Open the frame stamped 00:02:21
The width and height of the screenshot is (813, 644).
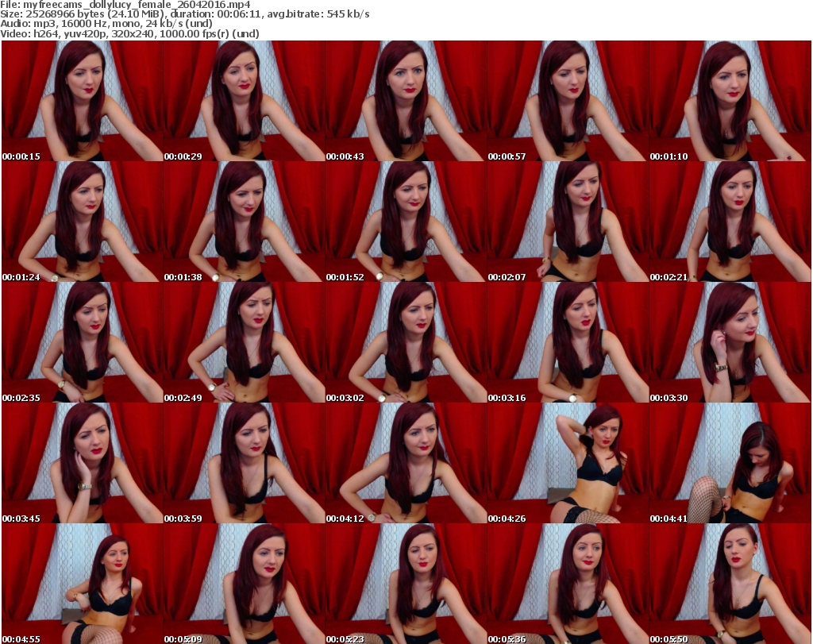pos(730,222)
